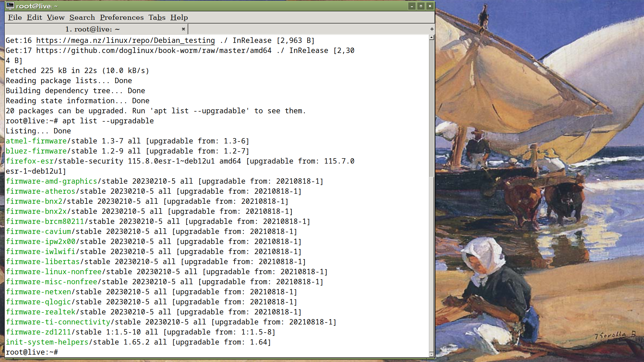The image size is (644, 362).
Task: Maximize the terminal window
Action: [421, 6]
